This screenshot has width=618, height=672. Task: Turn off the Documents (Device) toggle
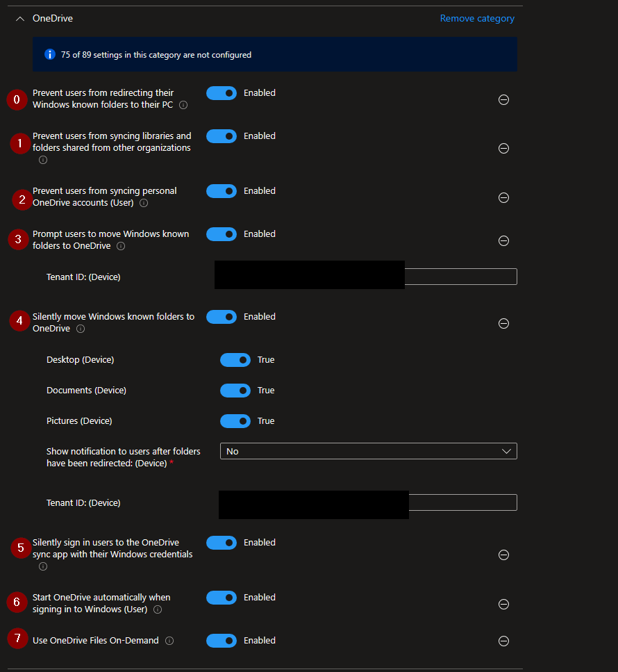235,391
